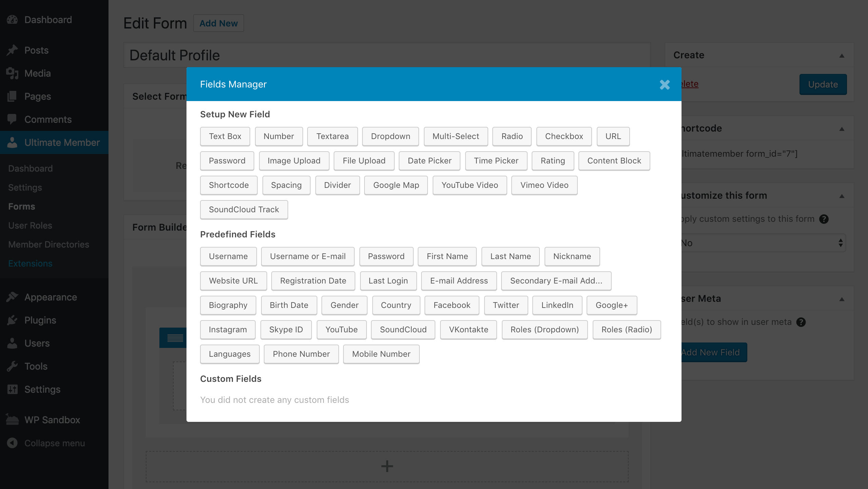Click the Appearance brush icon
868x489 pixels.
(12, 297)
